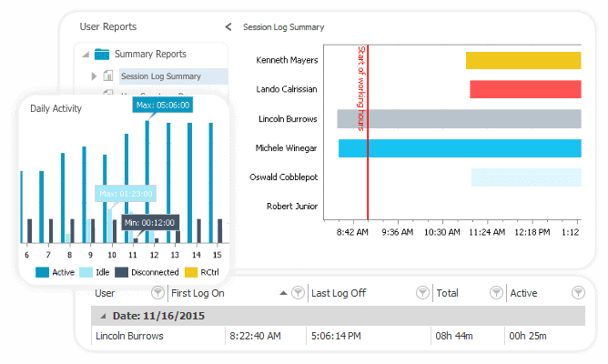Click Michele Winegar's blue session bar
Screen dimensions: 608x364
point(460,148)
